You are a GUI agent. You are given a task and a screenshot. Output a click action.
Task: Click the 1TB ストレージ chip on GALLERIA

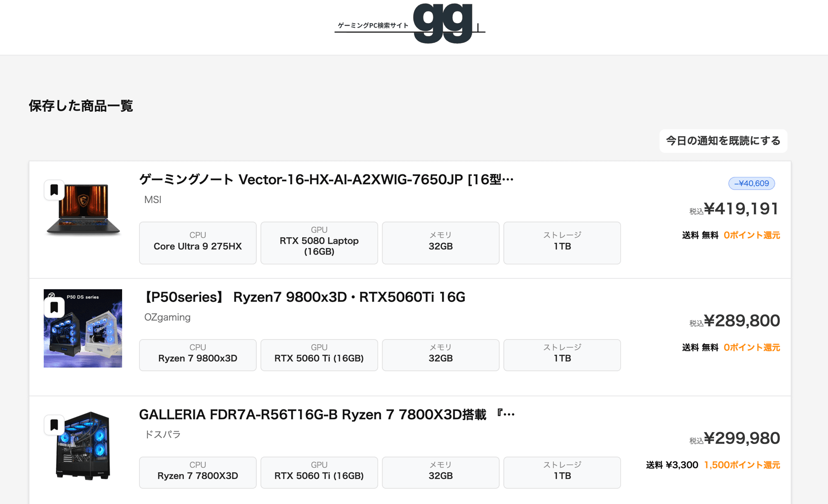(562, 473)
